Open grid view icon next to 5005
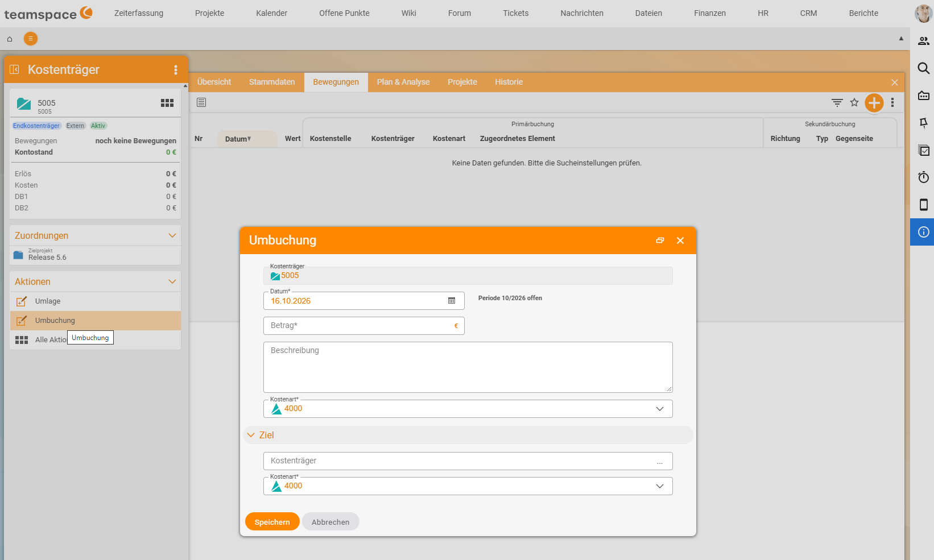The height and width of the screenshot is (560, 934). tap(167, 103)
